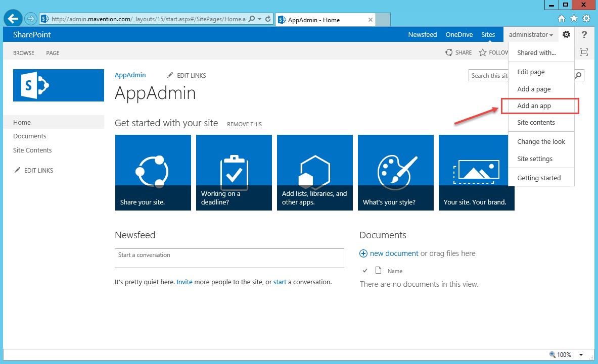Screen dimensions: 598x364
Task: Open the browser zoom level dropdown
Action: point(581,355)
